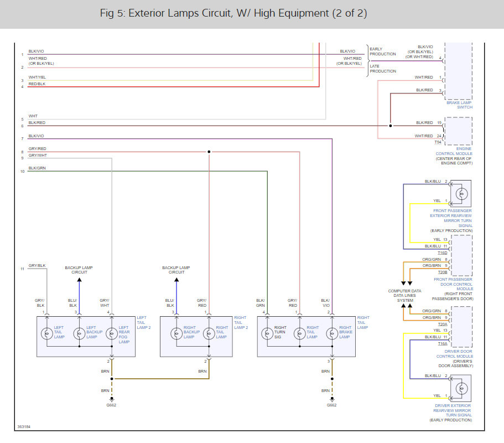
Task: Click the Right Backup Lamp bulb symbol
Action: [x=176, y=333]
